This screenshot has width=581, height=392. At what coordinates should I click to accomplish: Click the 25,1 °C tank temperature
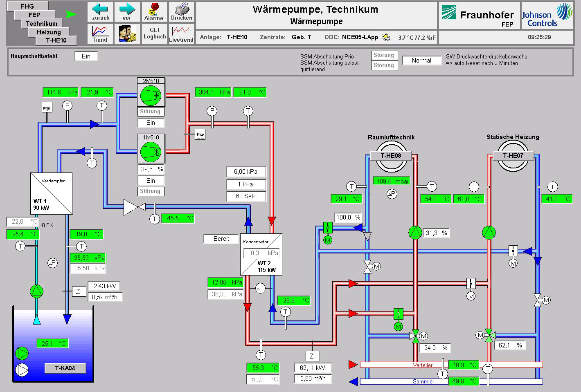point(52,343)
